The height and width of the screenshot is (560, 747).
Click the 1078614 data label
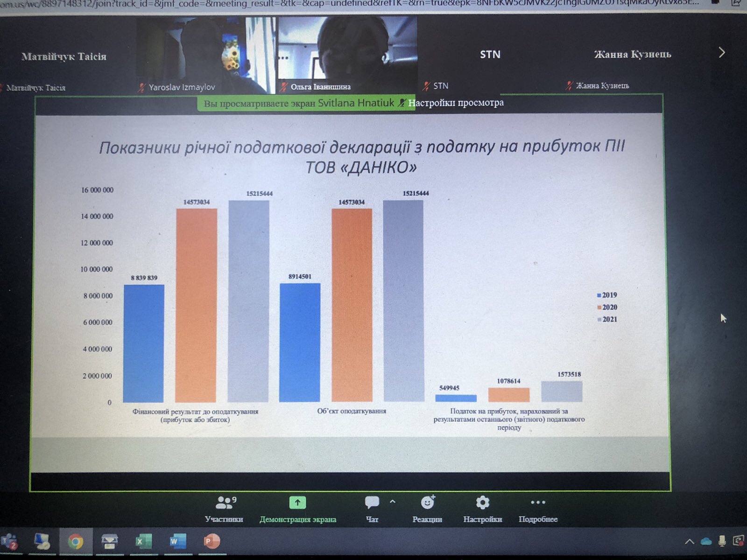(508, 381)
